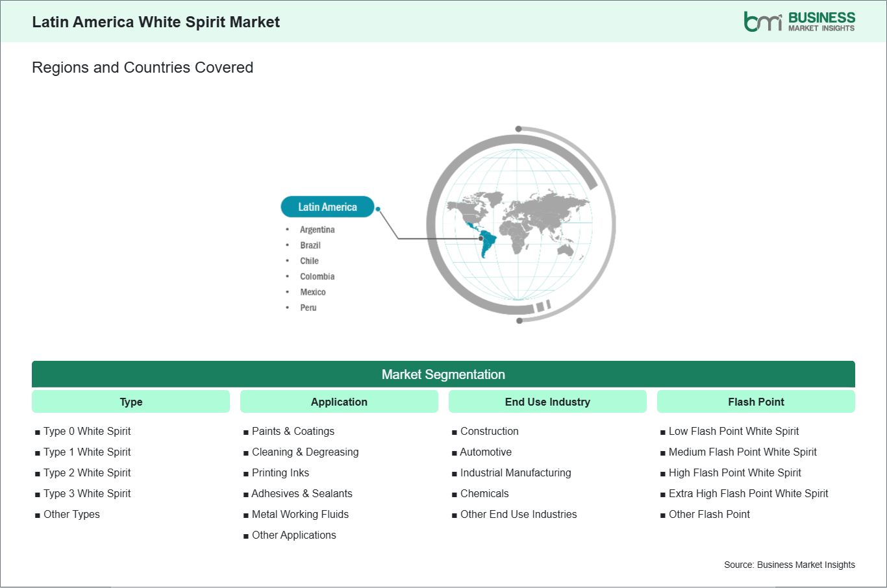Click the Argentina country entry
Image resolution: width=887 pixels, height=588 pixels.
[x=317, y=230]
